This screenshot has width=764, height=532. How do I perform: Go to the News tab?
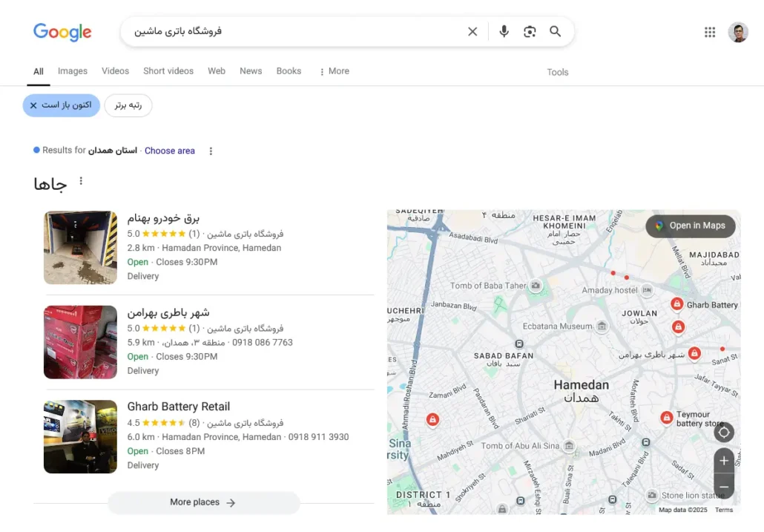pyautogui.click(x=251, y=71)
